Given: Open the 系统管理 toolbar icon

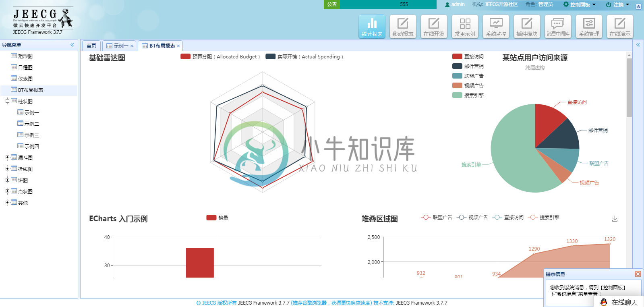Looking at the screenshot, I should [x=589, y=27].
